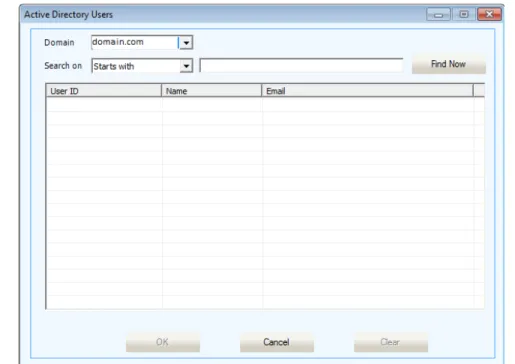Expand the Search on dropdown arrow

click(186, 66)
